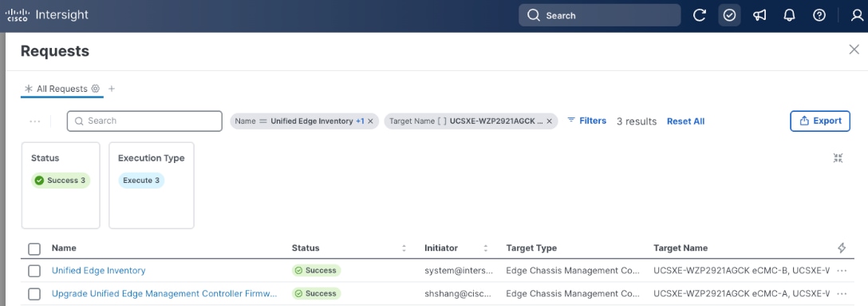Open the bulk actions ellipsis menu
868x306 pixels.
click(35, 121)
